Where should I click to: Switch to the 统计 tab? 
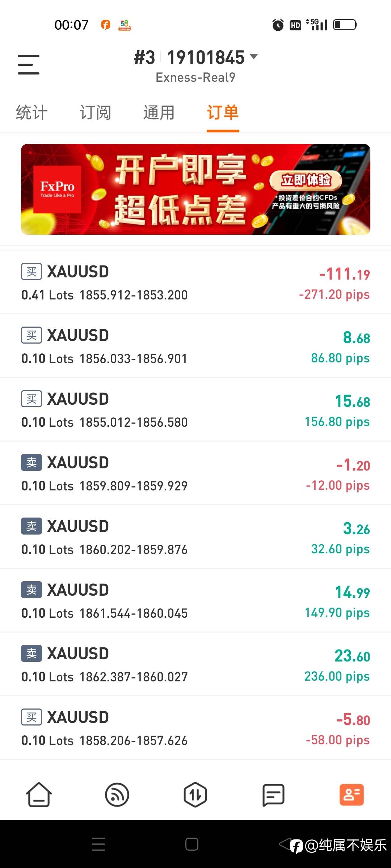(x=32, y=112)
